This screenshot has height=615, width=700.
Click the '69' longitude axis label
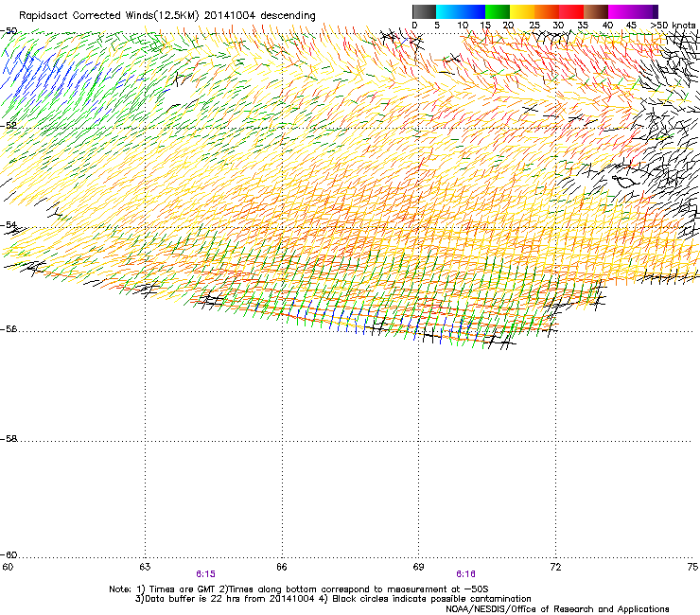[418, 567]
